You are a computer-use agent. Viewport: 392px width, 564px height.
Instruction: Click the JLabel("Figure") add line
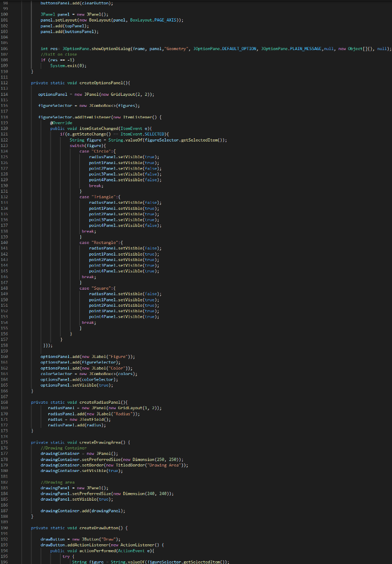pyautogui.click(x=88, y=357)
